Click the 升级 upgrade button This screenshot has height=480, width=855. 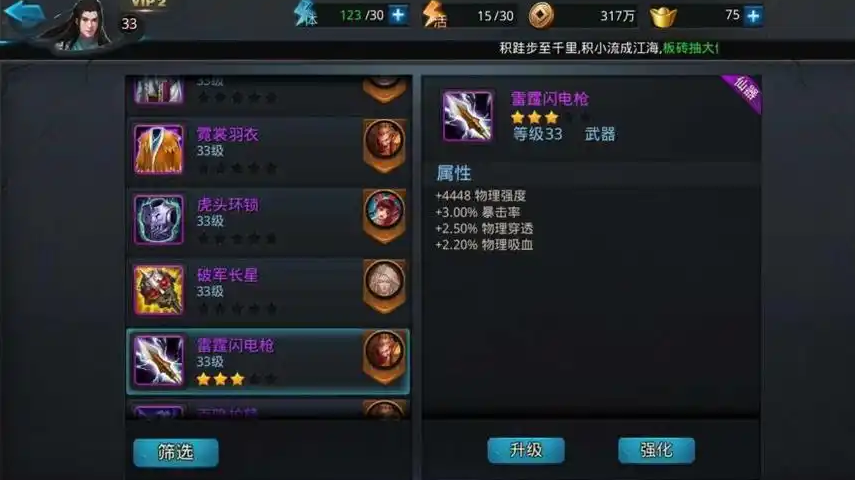coord(526,450)
